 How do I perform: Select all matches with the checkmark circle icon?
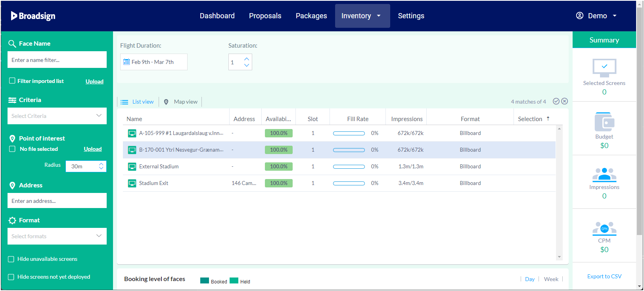point(556,101)
